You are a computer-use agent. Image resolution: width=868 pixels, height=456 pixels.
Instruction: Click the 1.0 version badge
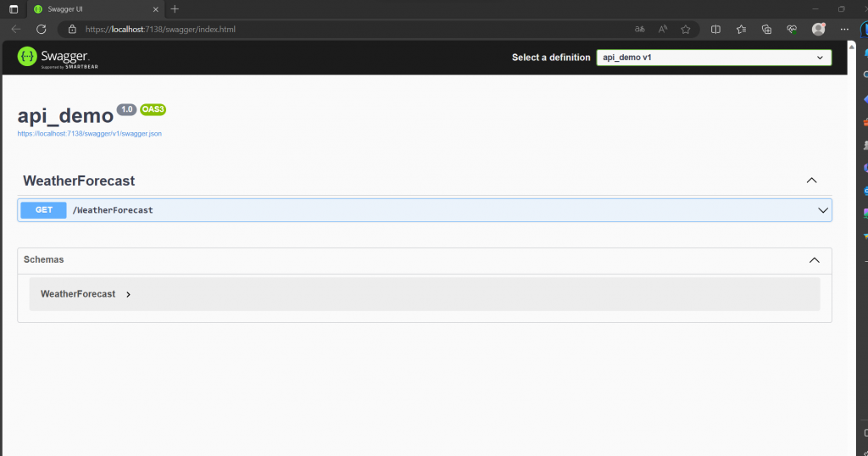click(127, 109)
